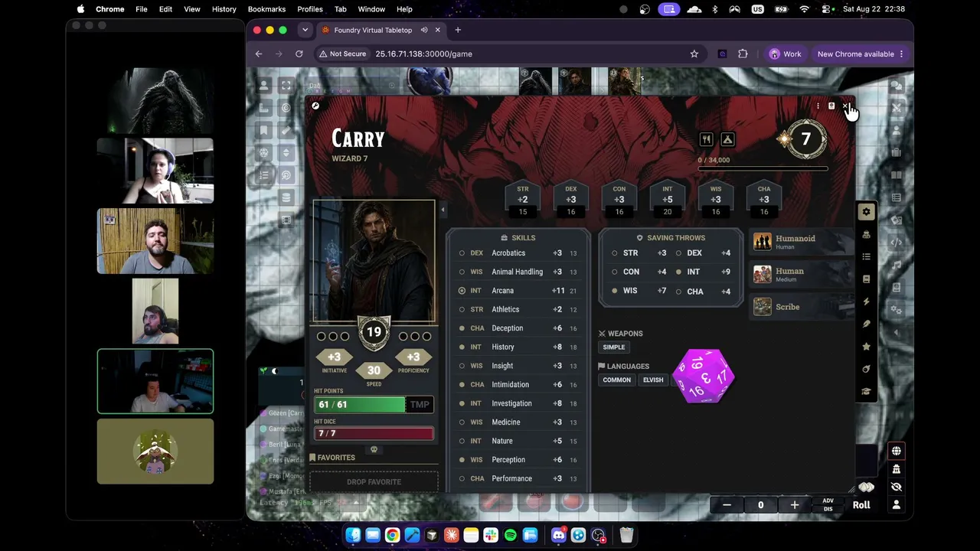The height and width of the screenshot is (551, 980).
Task: Open the sheet's three-dot options menu
Action: pos(818,106)
